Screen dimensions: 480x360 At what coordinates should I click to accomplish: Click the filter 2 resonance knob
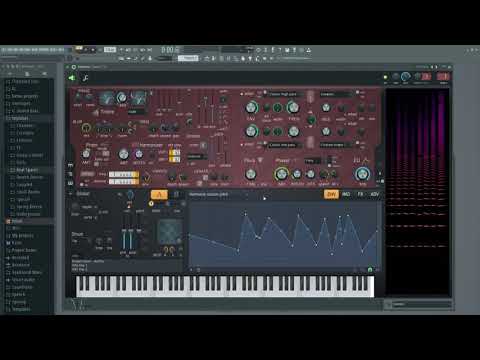point(326,131)
